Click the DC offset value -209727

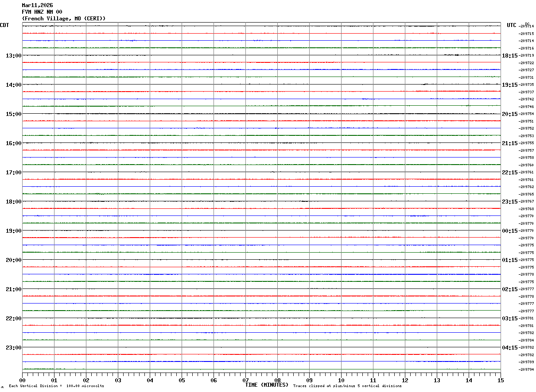click(x=526, y=70)
